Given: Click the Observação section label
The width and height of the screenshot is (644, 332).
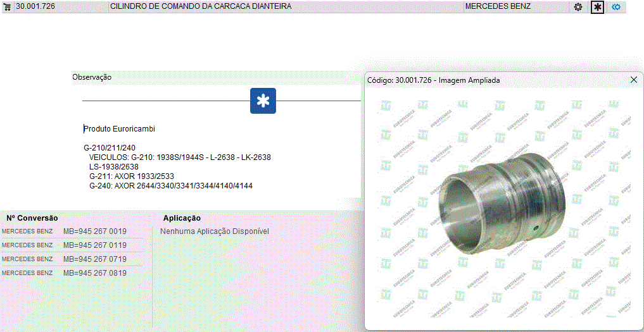Looking at the screenshot, I should click(x=92, y=77).
